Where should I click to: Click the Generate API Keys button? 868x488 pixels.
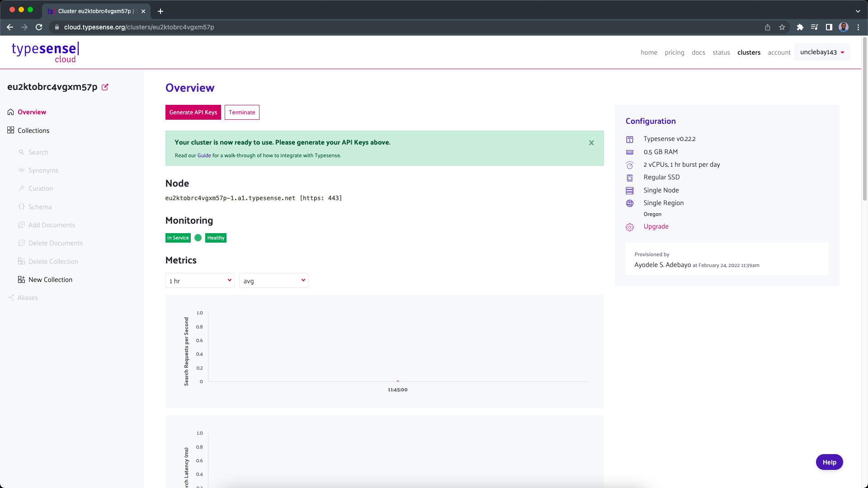tap(193, 113)
